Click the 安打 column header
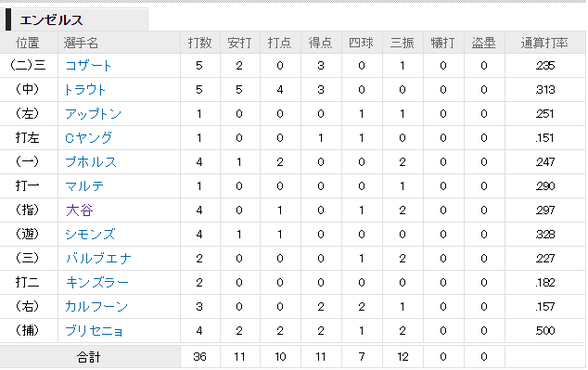 (x=240, y=43)
